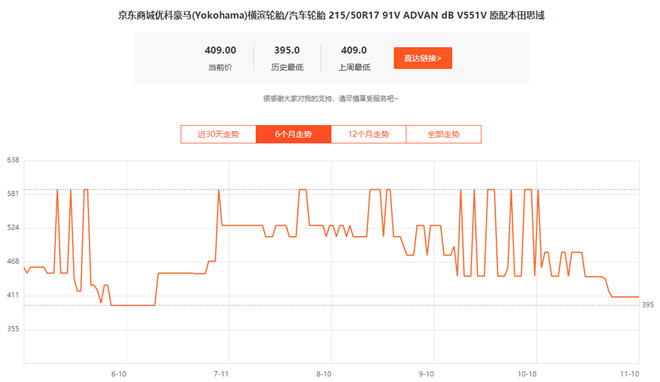Click the product title Yokohama tire heading
This screenshot has width=660, height=382.
pos(331,15)
